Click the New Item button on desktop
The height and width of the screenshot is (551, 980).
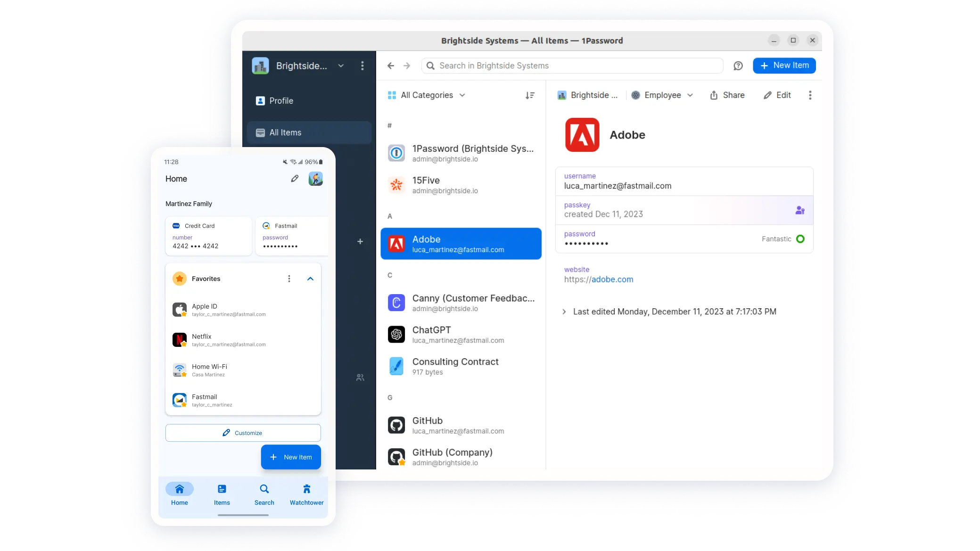click(783, 65)
